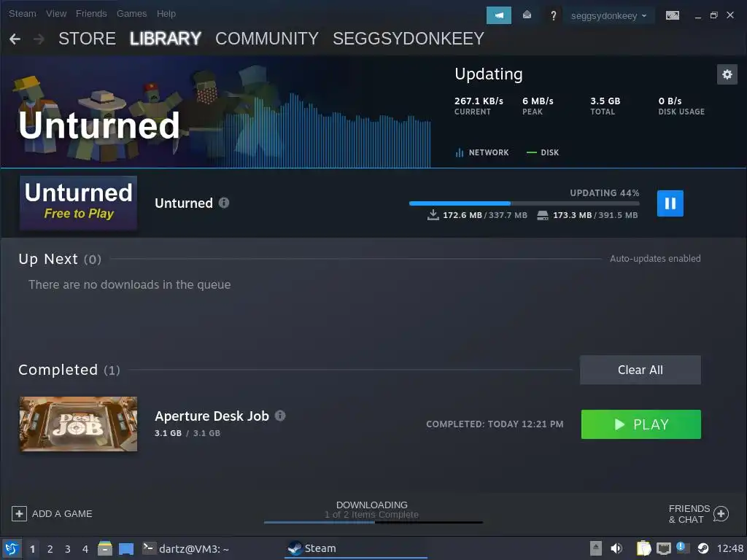Open the SEGGSYDONKEEY profile section
Viewport: 747px width, 560px height.
point(409,39)
